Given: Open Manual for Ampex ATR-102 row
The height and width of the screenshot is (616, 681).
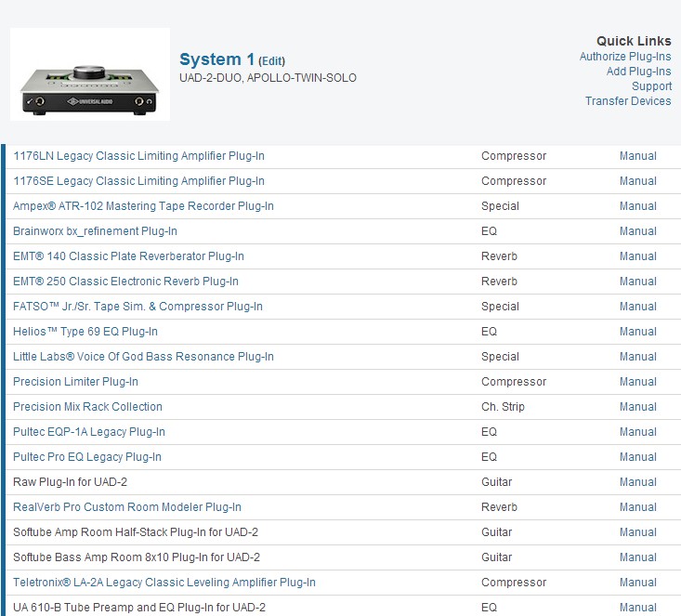Looking at the screenshot, I should 638,206.
